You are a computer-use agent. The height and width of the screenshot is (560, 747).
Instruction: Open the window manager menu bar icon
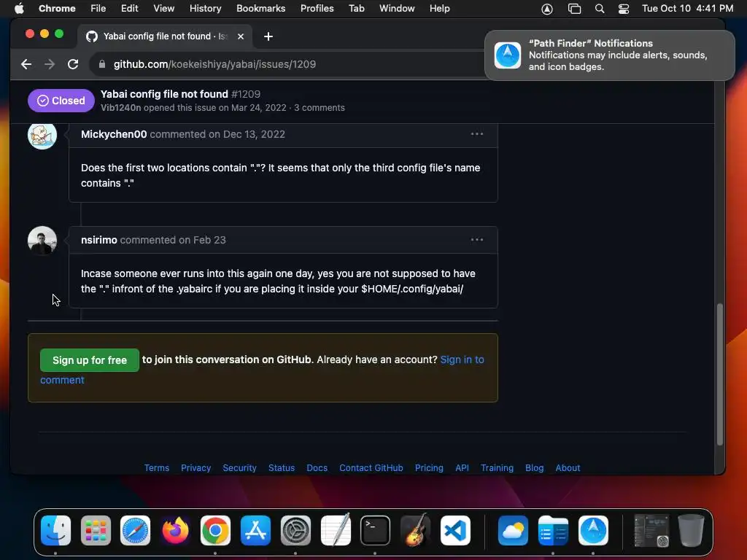[575, 9]
